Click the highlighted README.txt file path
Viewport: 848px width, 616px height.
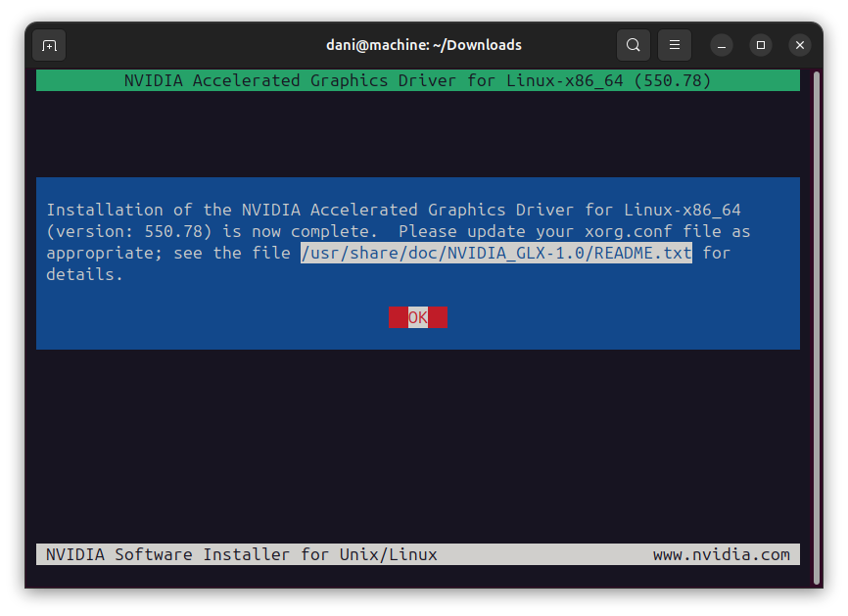tap(495, 253)
